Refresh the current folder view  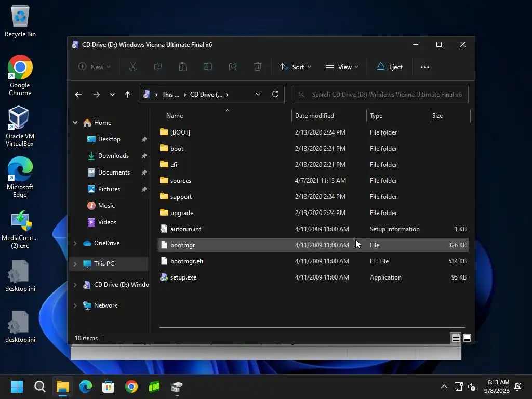click(x=275, y=95)
